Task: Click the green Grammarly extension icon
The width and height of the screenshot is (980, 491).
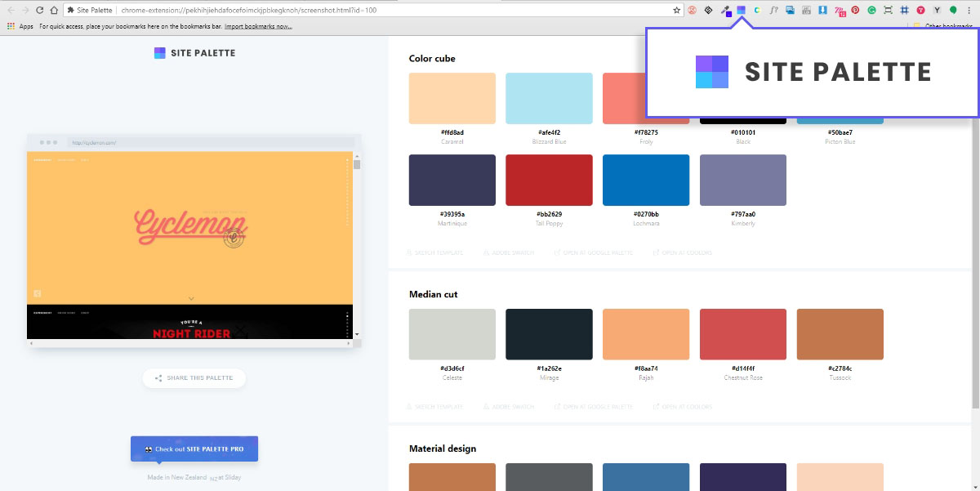Action: click(x=872, y=11)
